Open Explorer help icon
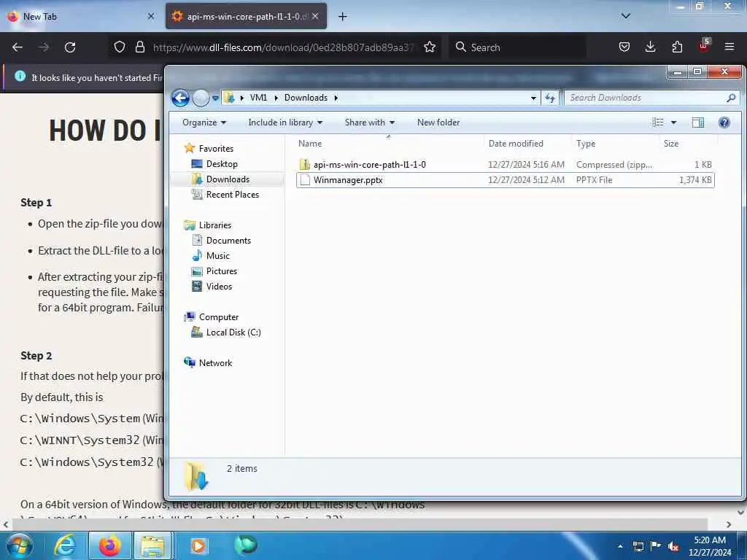 (x=724, y=122)
